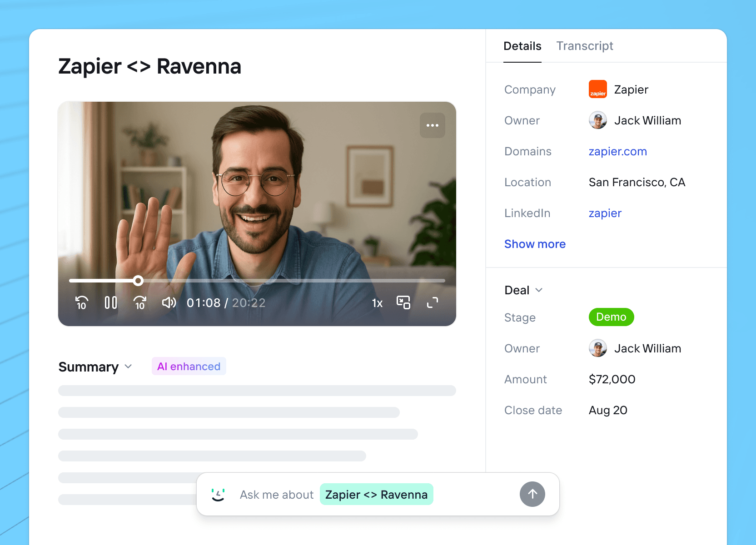The image size is (756, 545).
Task: Collapse the Deal section
Action: click(539, 290)
